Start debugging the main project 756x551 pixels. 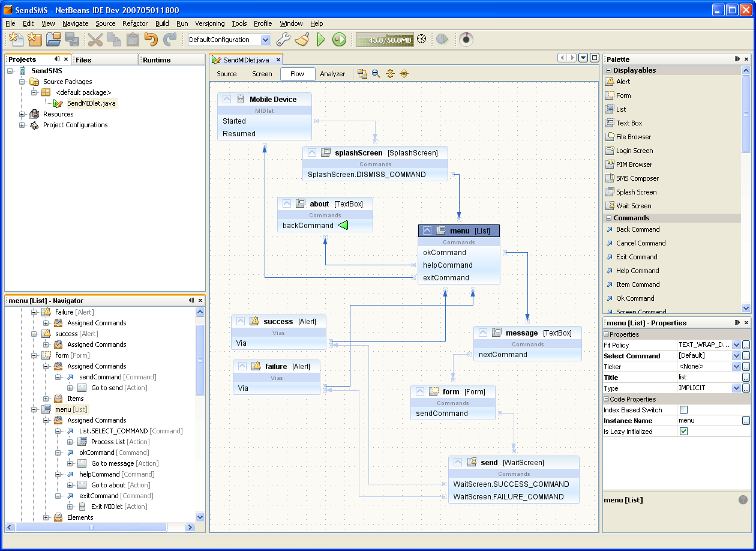coord(340,40)
